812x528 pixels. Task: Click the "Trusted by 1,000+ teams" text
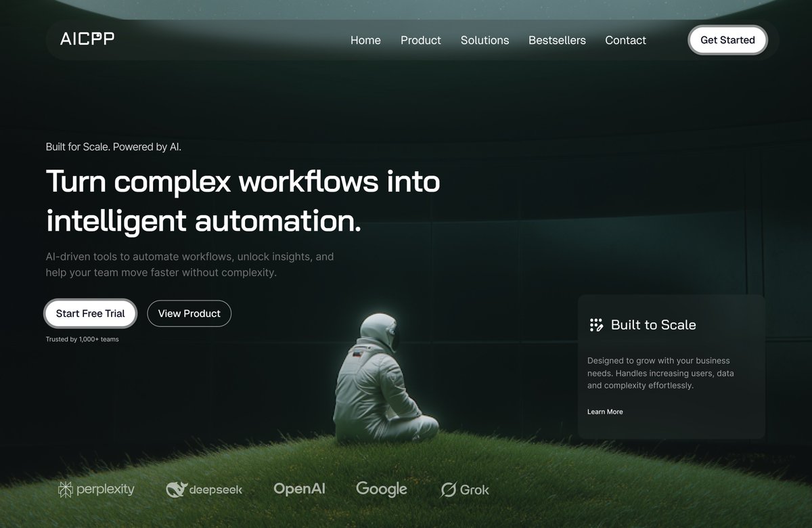tap(82, 339)
